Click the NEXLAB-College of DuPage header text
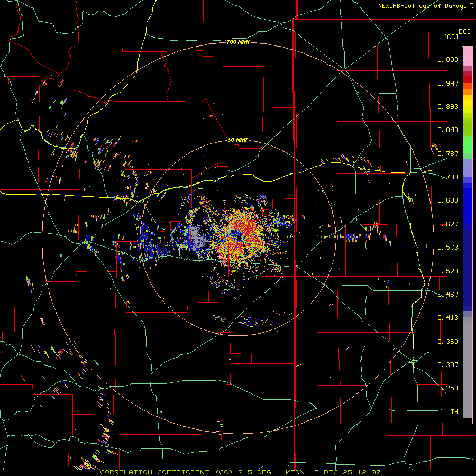Viewport: 476px width, 476px height. coord(425,6)
